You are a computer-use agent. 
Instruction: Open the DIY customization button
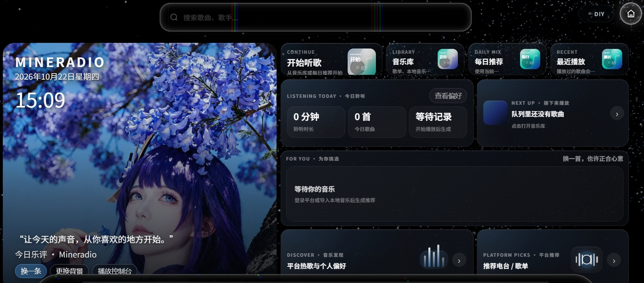point(596,14)
